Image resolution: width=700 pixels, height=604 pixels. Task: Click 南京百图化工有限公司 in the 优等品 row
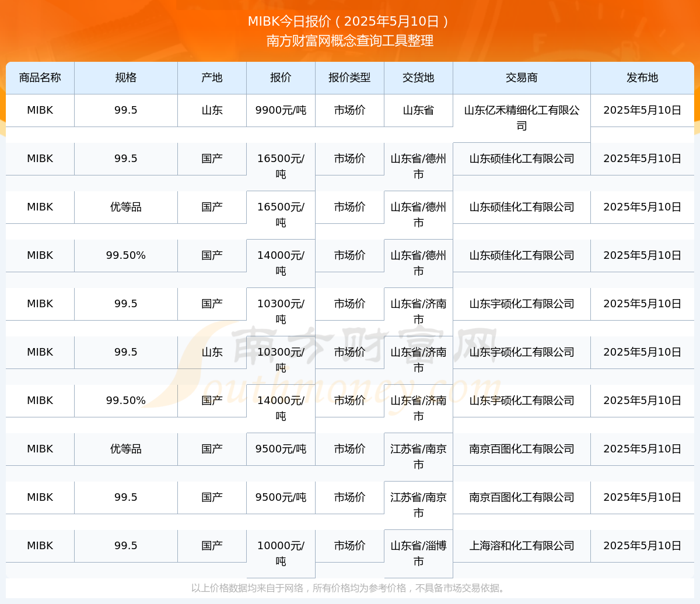tap(522, 449)
